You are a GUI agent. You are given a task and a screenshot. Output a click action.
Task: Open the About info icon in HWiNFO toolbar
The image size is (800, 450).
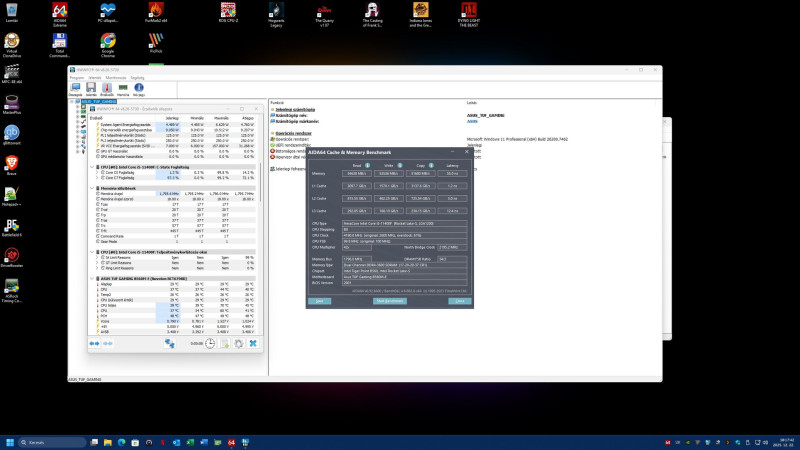tap(139, 88)
